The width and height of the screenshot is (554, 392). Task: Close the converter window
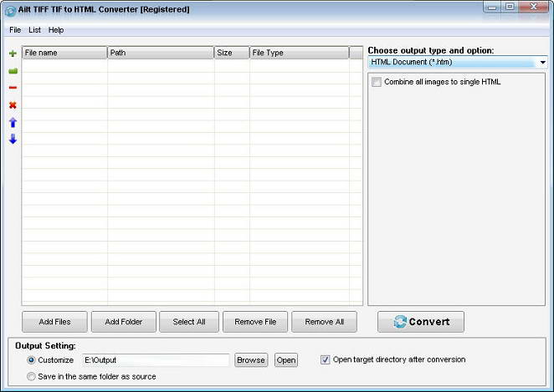coord(534,7)
